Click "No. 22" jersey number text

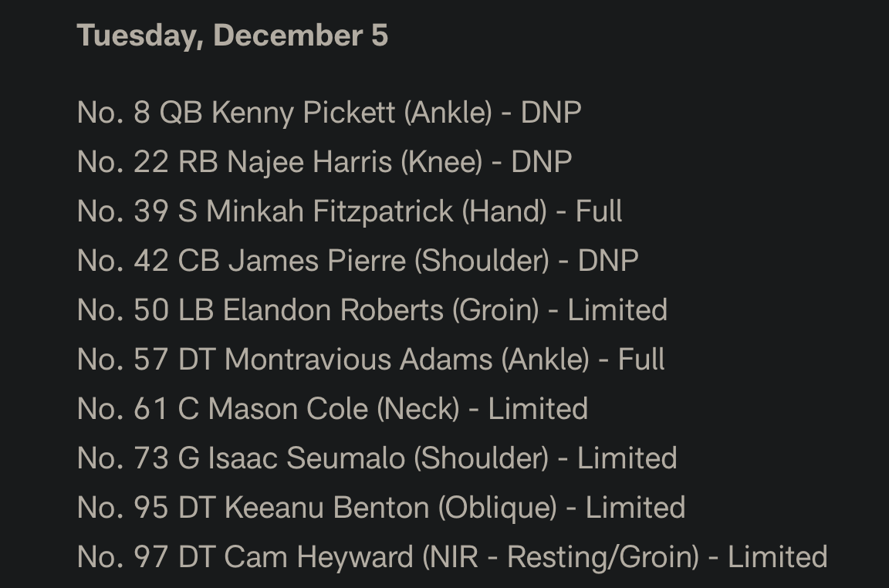pyautogui.click(x=123, y=162)
